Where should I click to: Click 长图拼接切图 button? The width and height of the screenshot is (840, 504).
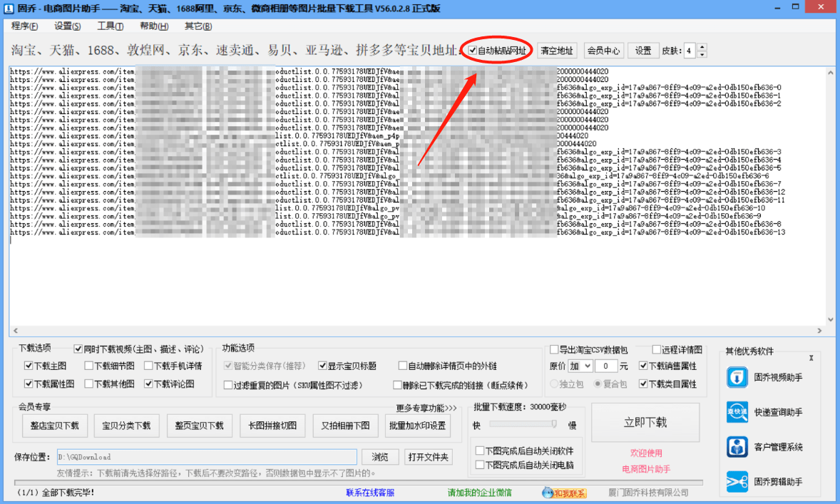(x=272, y=426)
